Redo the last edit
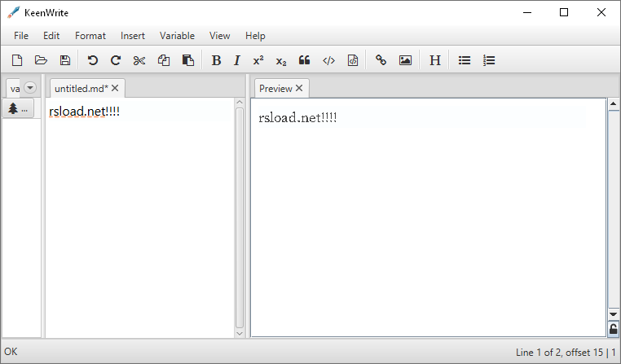 [116, 60]
